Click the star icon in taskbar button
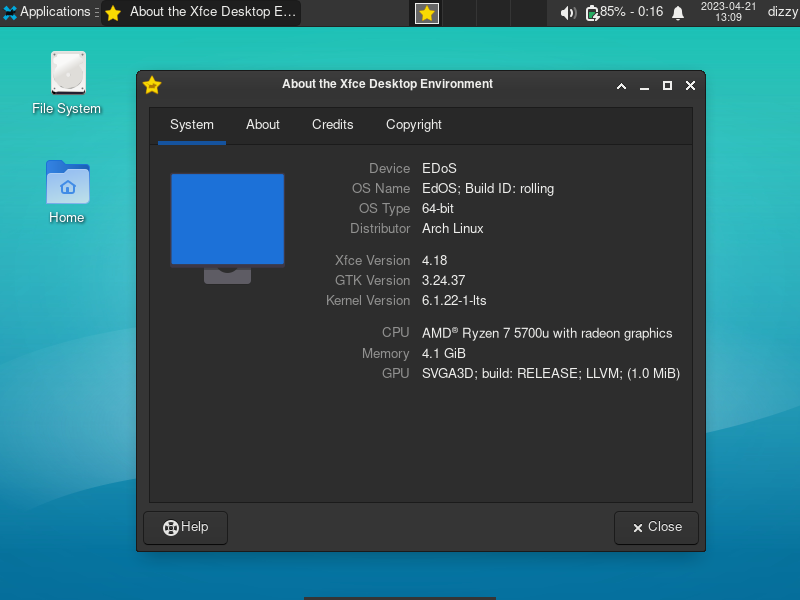800x600 pixels. (113, 13)
